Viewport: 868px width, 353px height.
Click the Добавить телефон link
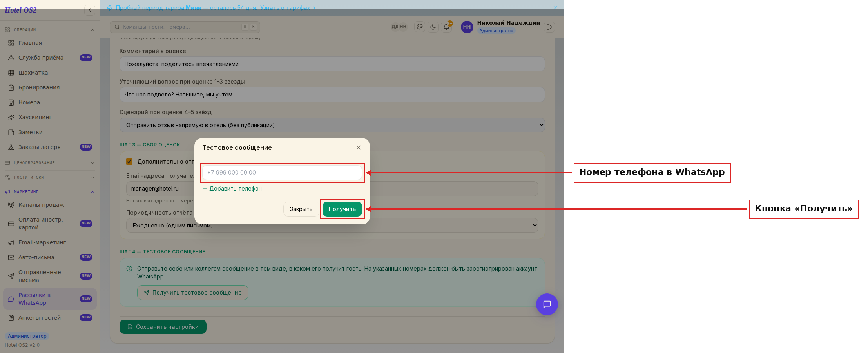tap(232, 189)
